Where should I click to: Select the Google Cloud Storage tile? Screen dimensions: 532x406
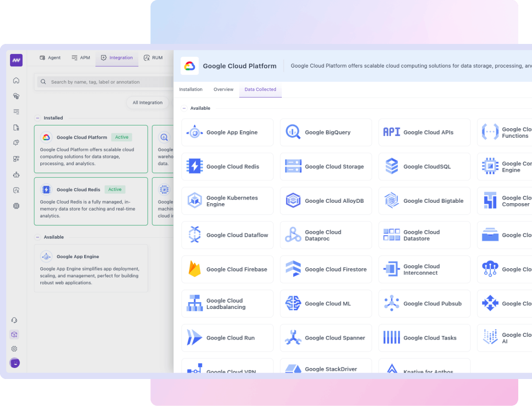[326, 167]
